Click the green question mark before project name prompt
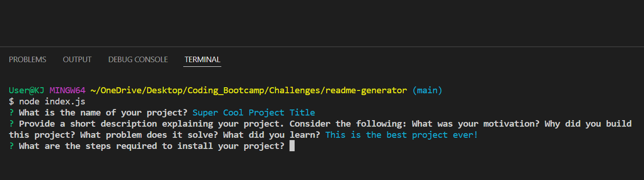Image resolution: width=644 pixels, height=180 pixels. click(x=11, y=113)
